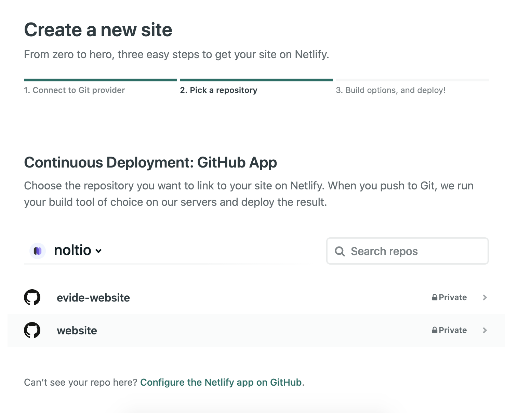Open evide-website using its right chevron
The image size is (532, 413).
[x=484, y=297]
